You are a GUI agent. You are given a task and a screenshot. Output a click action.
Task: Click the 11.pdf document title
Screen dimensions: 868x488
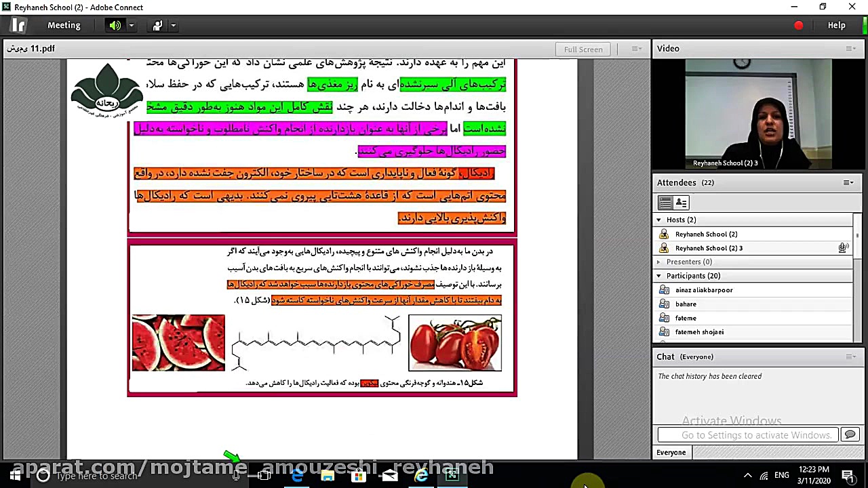pos(31,49)
